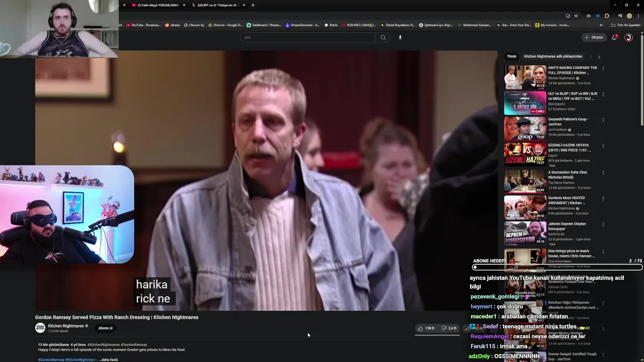Select the Tümü filter chip

pyautogui.click(x=511, y=56)
